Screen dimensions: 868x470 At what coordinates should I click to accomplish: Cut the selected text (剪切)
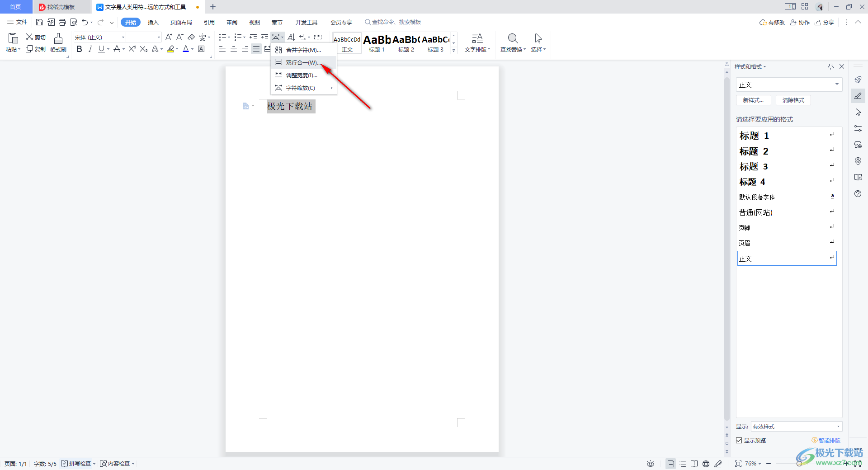click(36, 37)
